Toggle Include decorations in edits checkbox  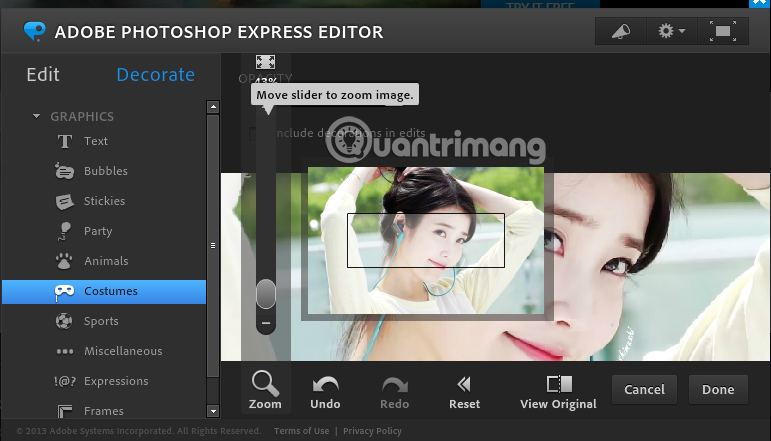point(253,134)
